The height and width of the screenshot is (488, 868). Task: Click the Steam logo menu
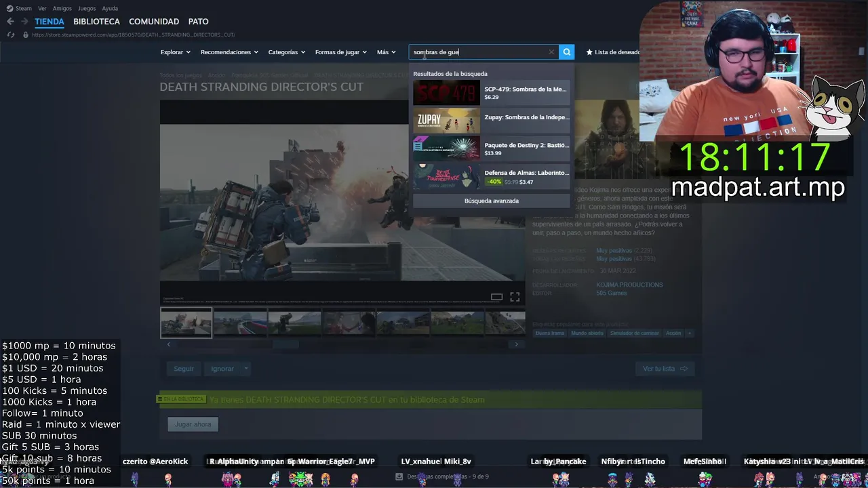point(19,8)
